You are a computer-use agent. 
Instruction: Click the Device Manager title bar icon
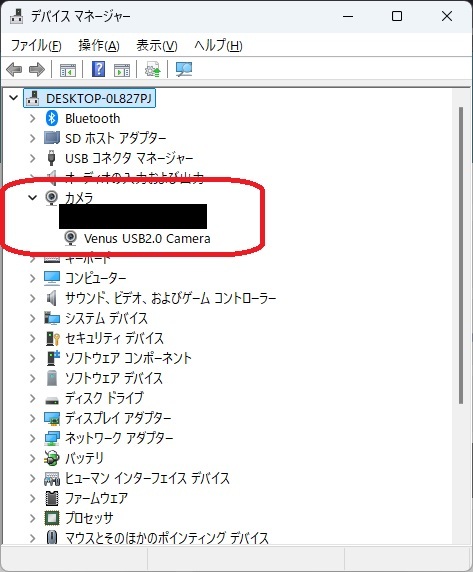tap(16, 16)
